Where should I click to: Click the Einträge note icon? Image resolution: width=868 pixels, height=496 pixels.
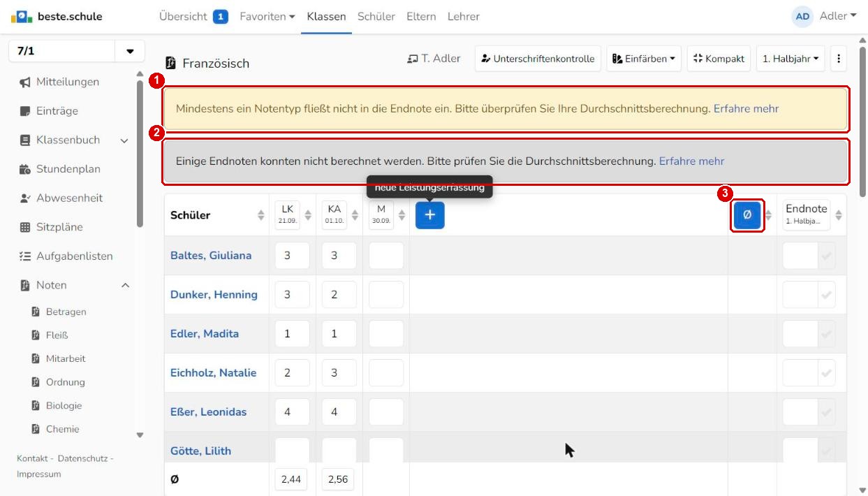point(25,111)
